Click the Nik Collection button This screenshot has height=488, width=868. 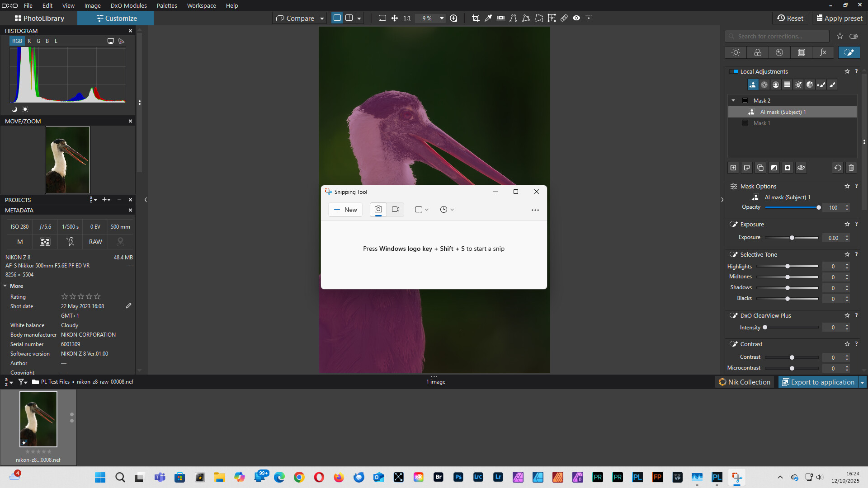point(745,382)
